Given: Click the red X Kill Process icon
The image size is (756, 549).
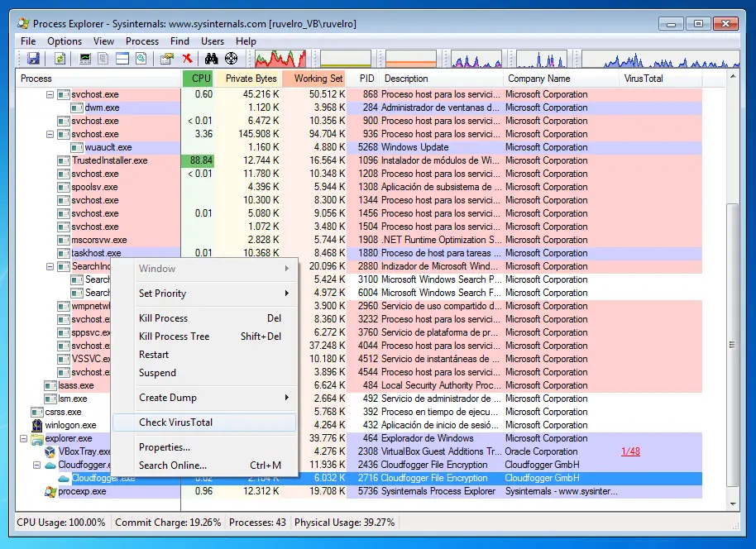Looking at the screenshot, I should (187, 59).
